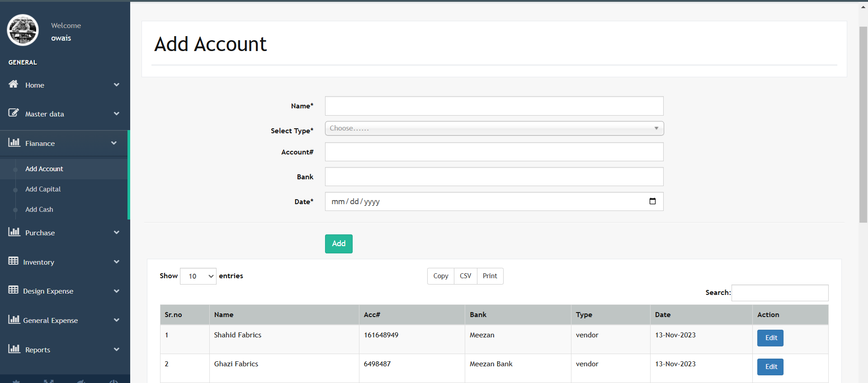Click the Design Expense table icon
Image resolution: width=868 pixels, height=383 pixels.
[14, 290]
